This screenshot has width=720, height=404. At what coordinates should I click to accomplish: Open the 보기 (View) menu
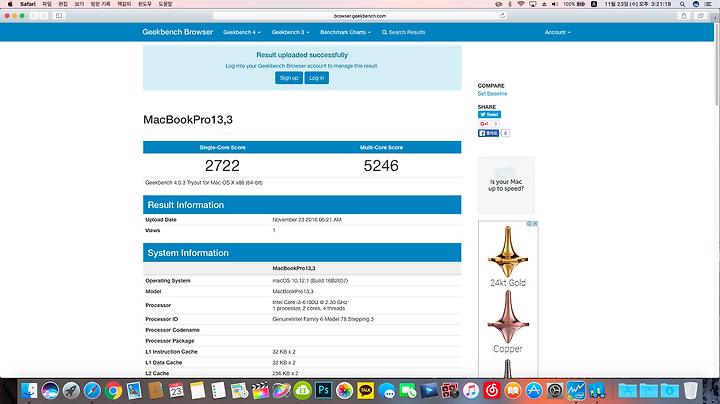pyautogui.click(x=79, y=4)
